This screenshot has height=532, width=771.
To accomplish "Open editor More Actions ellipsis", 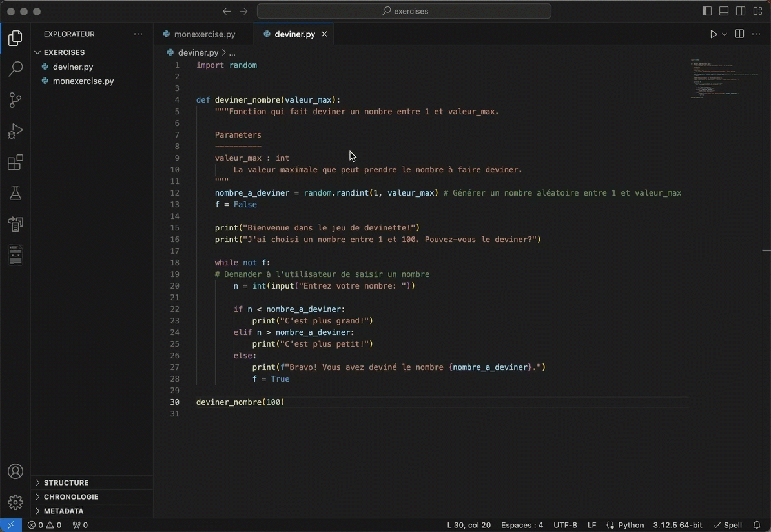I will pos(756,34).
